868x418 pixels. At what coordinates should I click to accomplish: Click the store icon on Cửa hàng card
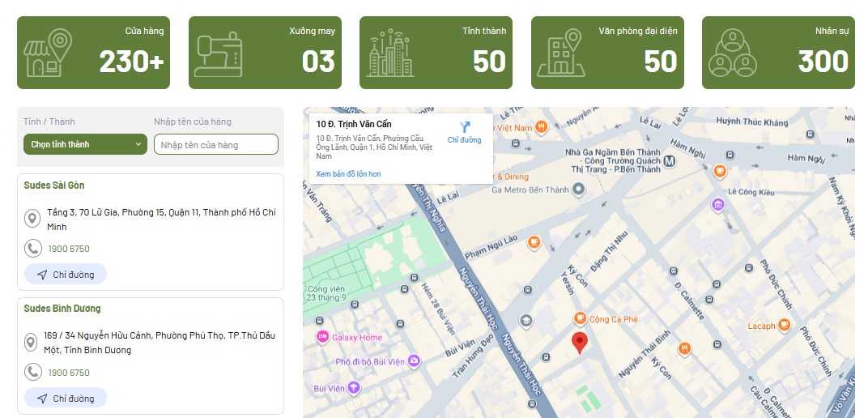pos(49,53)
